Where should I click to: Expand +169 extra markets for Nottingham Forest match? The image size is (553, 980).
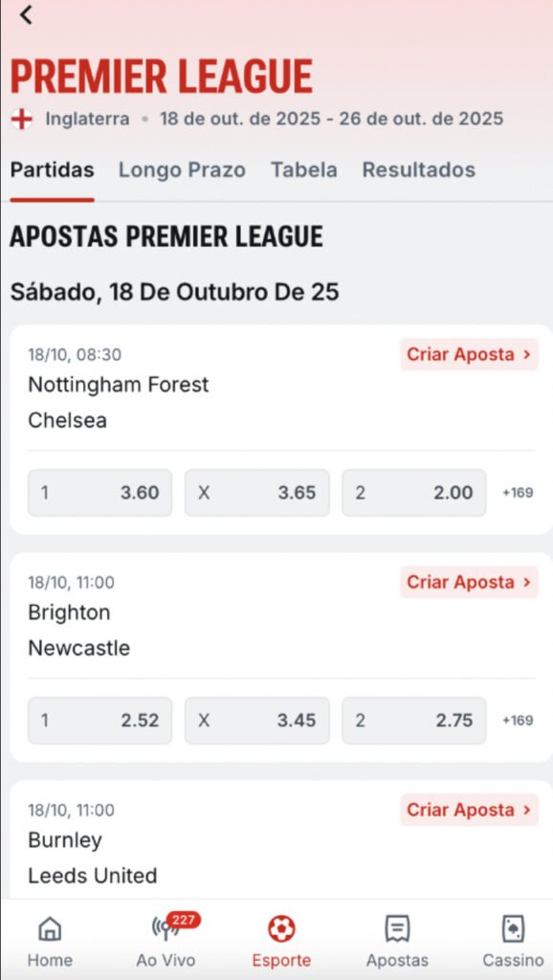pos(520,492)
